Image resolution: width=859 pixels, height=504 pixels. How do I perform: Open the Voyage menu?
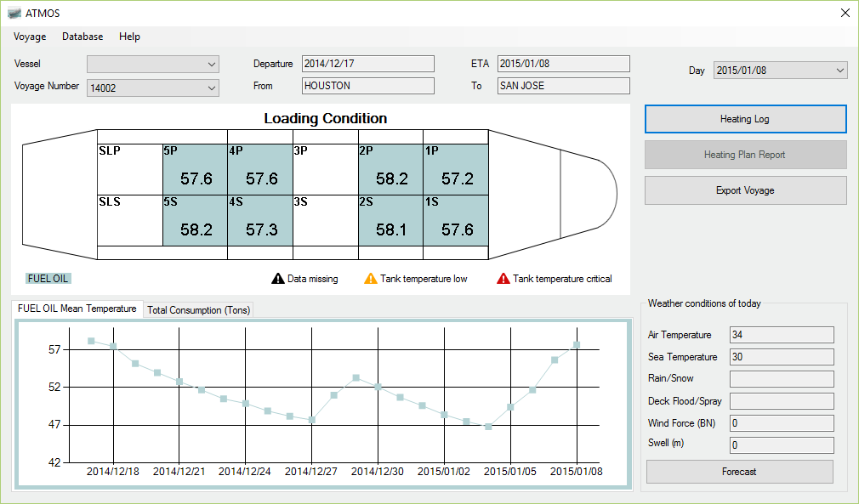tap(30, 37)
